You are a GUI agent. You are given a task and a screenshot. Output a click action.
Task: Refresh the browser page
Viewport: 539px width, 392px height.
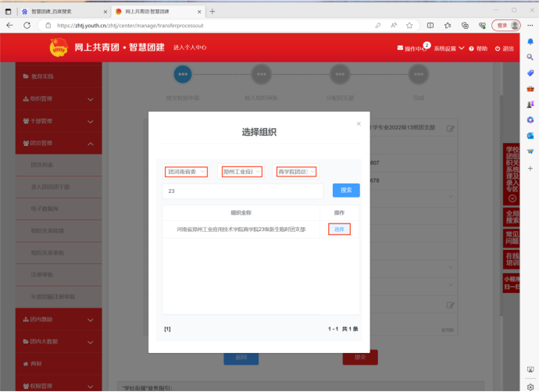pos(27,25)
